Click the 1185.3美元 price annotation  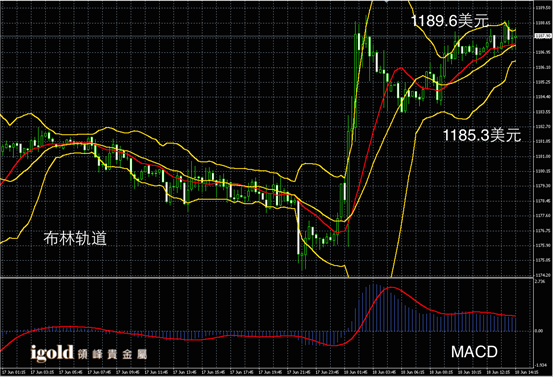pyautogui.click(x=482, y=135)
